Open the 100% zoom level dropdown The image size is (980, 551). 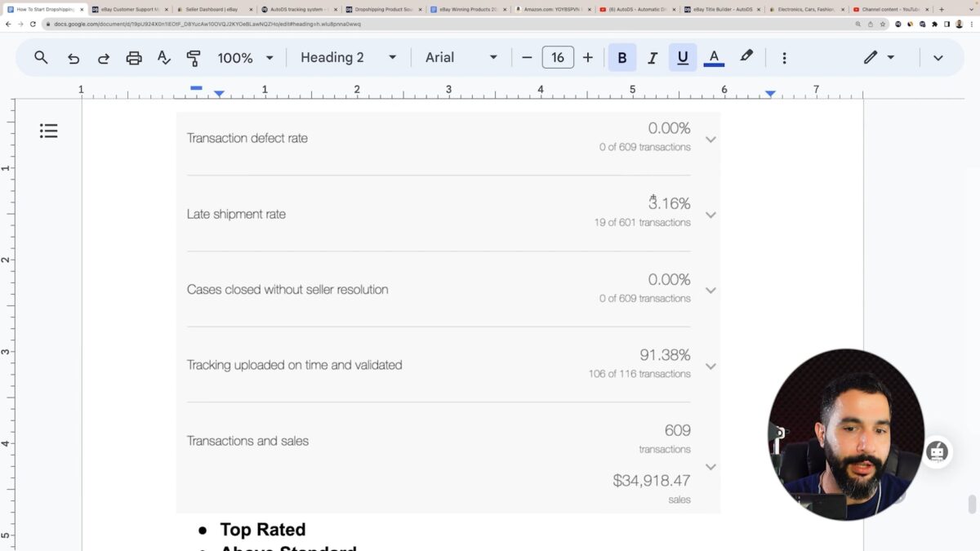click(x=245, y=58)
